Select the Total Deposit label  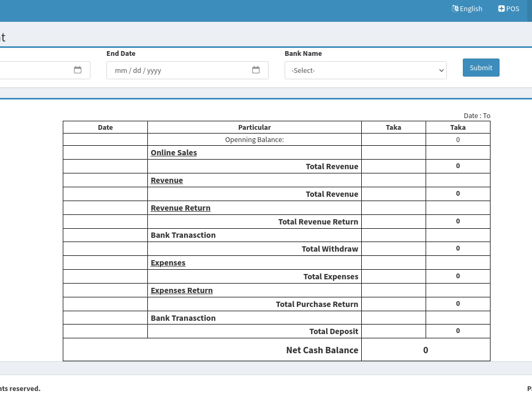(x=334, y=331)
